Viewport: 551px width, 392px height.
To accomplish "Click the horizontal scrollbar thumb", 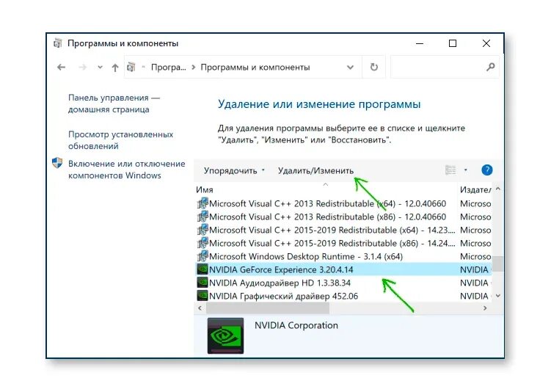I will [268, 308].
